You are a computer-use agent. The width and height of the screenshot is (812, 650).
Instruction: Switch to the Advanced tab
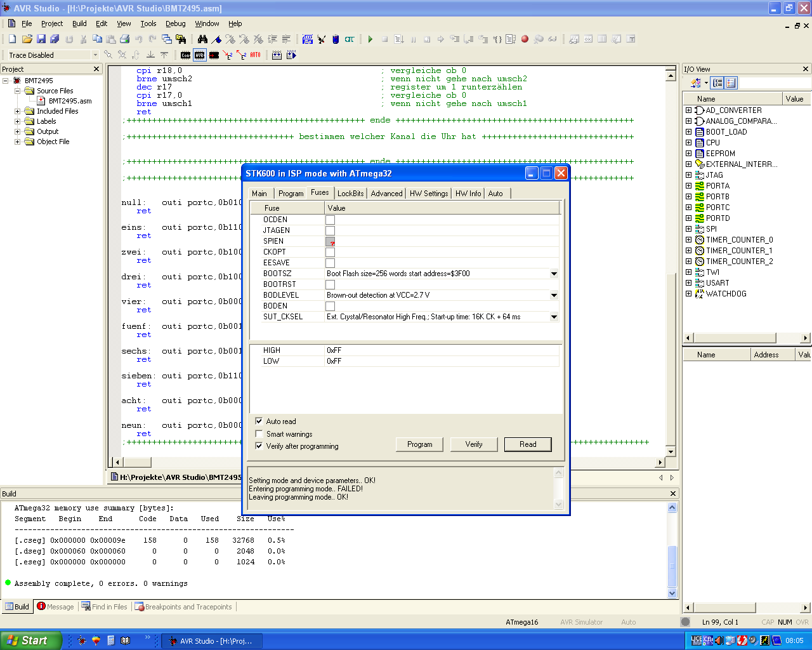coord(386,194)
